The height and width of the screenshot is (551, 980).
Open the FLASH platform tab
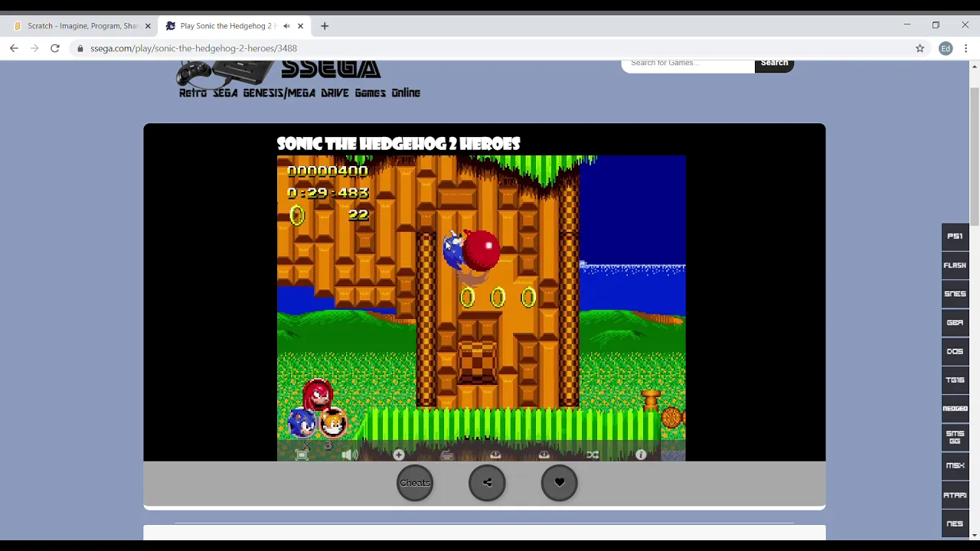pyautogui.click(x=955, y=265)
